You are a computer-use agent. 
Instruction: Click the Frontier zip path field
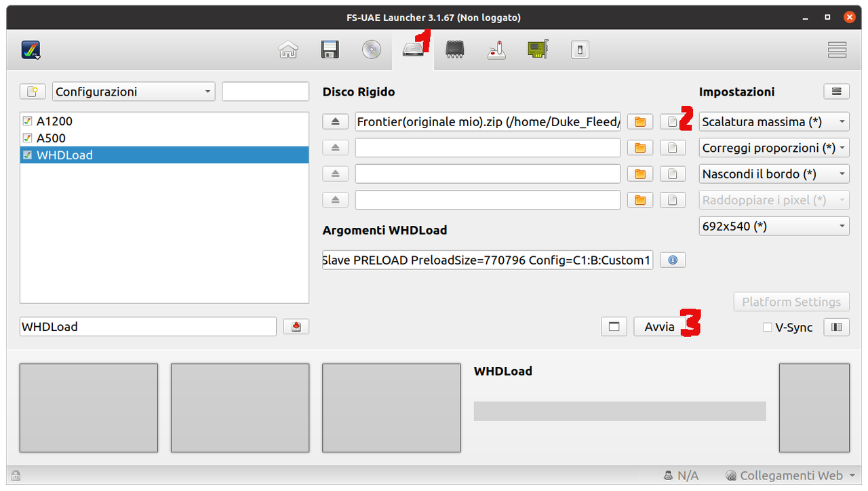point(488,122)
